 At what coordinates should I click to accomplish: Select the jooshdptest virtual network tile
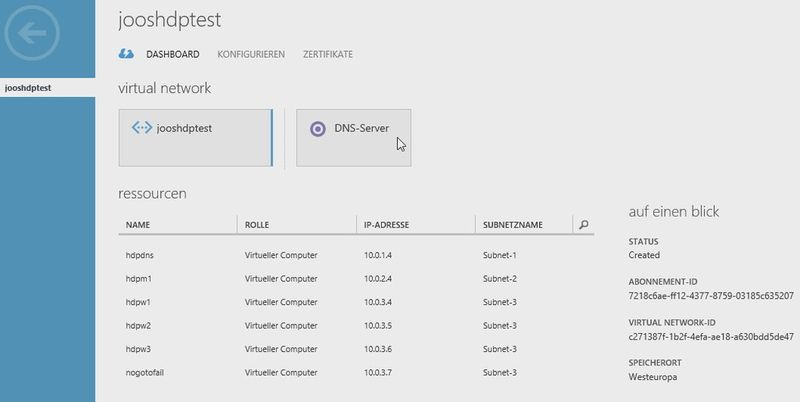click(195, 138)
